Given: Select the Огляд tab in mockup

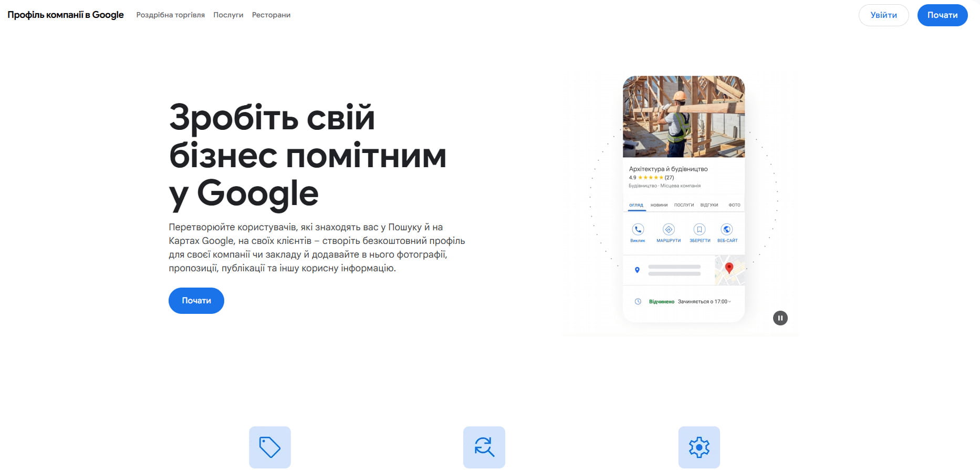Looking at the screenshot, I should (x=636, y=205).
